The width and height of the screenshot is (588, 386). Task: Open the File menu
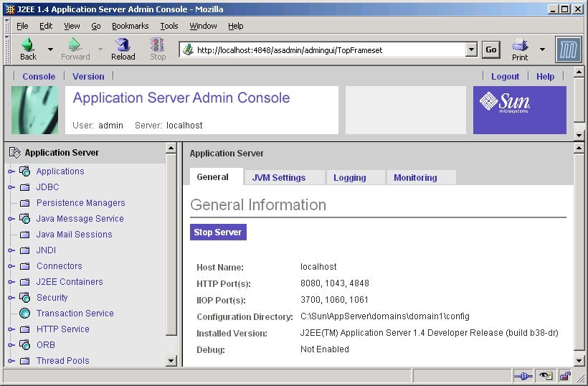[22, 26]
